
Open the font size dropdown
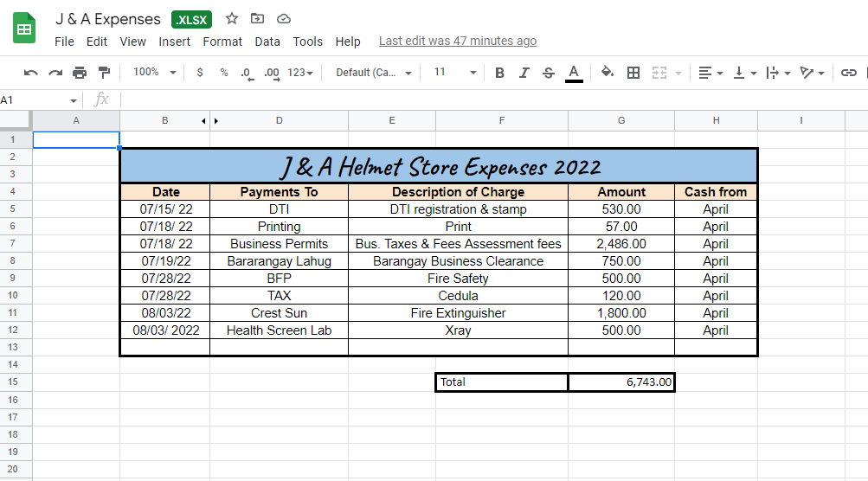[455, 73]
